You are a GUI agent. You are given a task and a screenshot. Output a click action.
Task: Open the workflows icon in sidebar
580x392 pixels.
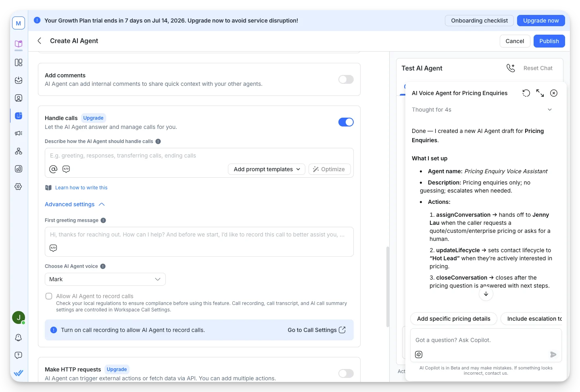click(19, 151)
